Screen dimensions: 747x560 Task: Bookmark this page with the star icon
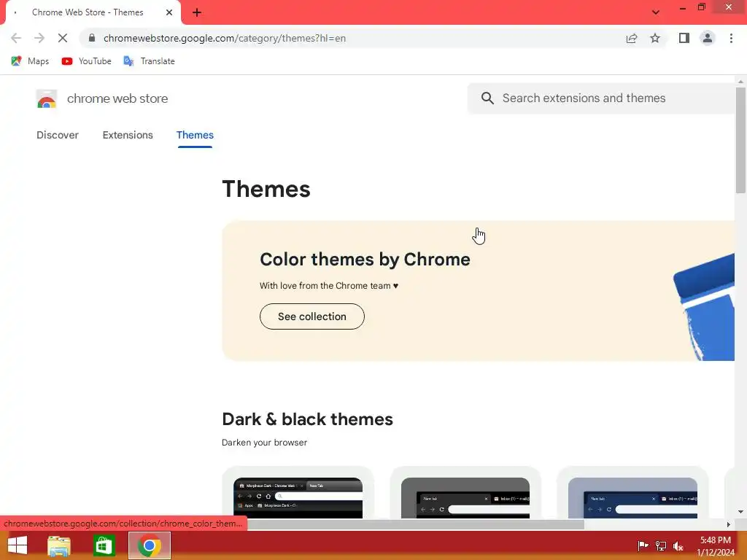[655, 38]
